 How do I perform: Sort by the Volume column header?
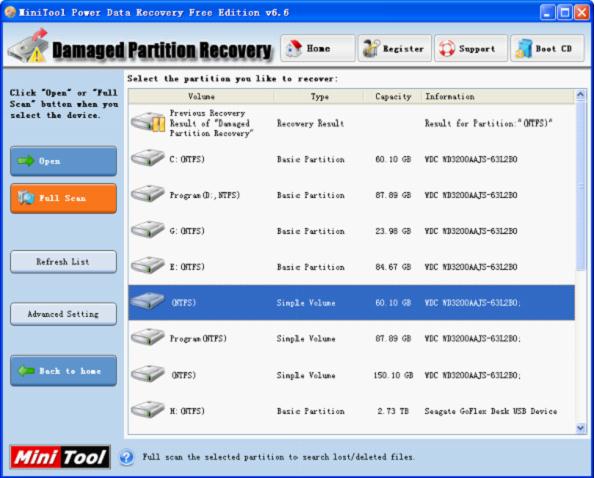201,96
